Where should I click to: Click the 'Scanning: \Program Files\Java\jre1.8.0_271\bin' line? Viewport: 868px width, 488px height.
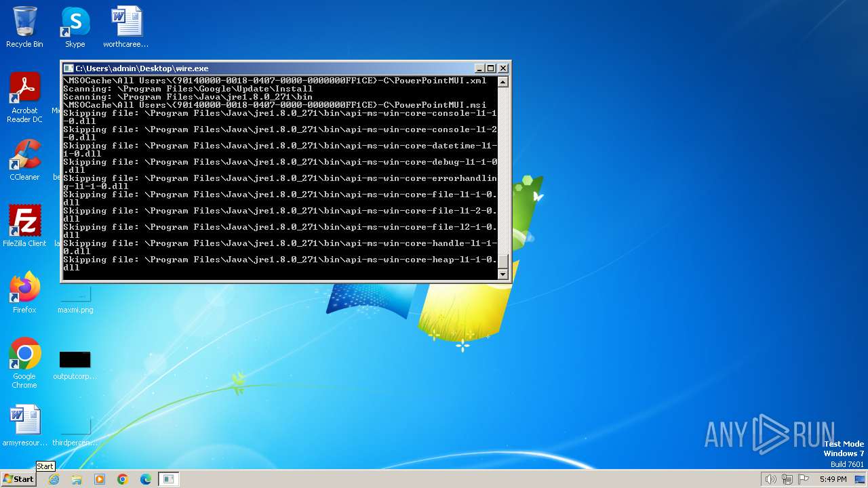point(188,97)
